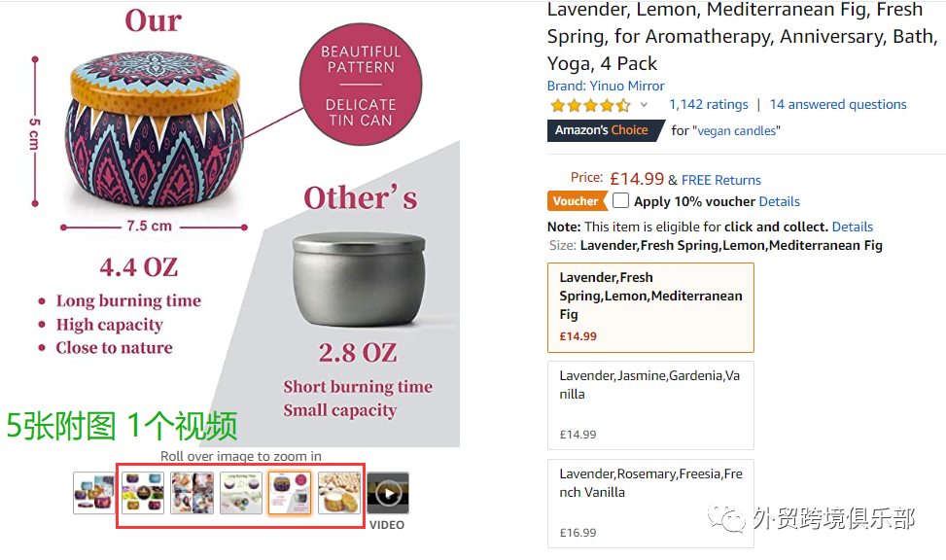Play the product video thumbnail
This screenshot has width=946, height=560.
(388, 493)
